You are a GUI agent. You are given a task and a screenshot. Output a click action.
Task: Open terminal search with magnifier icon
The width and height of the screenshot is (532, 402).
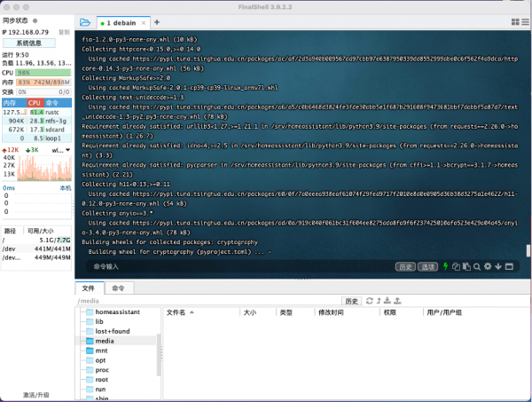pyautogui.click(x=476, y=266)
